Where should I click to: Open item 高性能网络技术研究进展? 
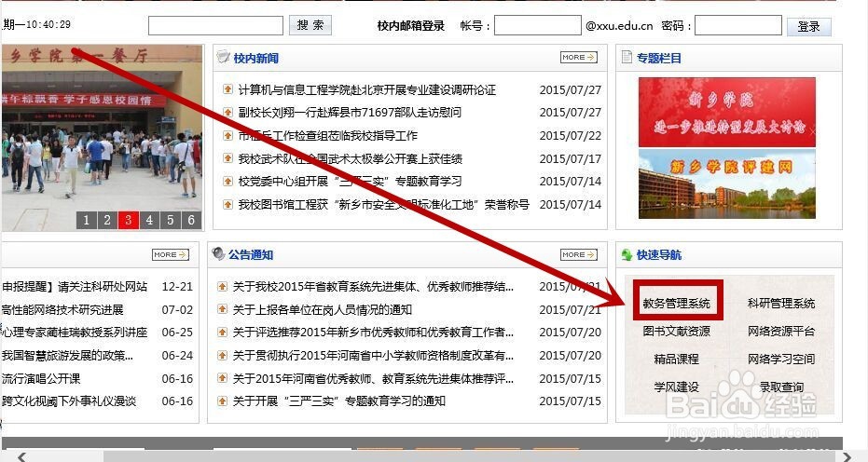click(x=62, y=310)
